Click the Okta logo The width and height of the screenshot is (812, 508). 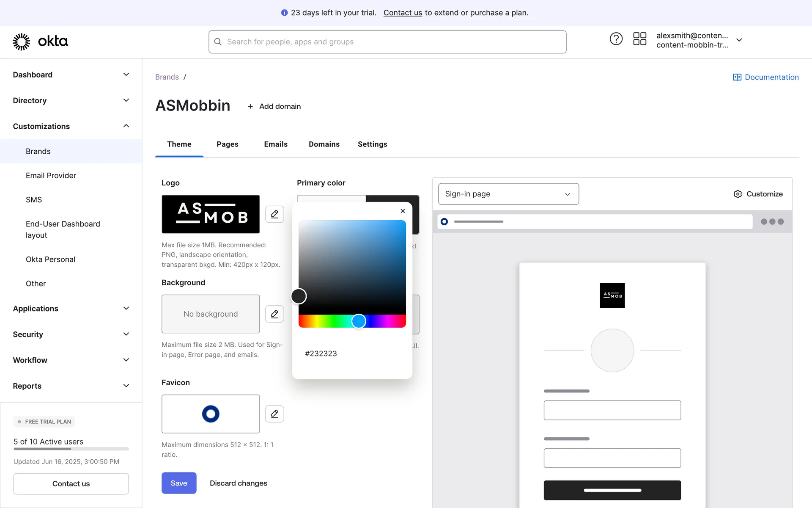pyautogui.click(x=41, y=41)
